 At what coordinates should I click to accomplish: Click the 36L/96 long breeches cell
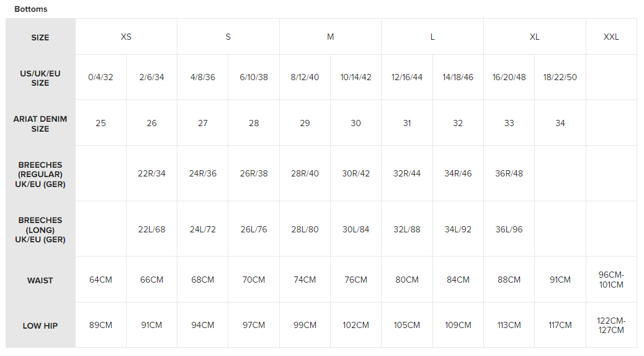[x=509, y=229]
